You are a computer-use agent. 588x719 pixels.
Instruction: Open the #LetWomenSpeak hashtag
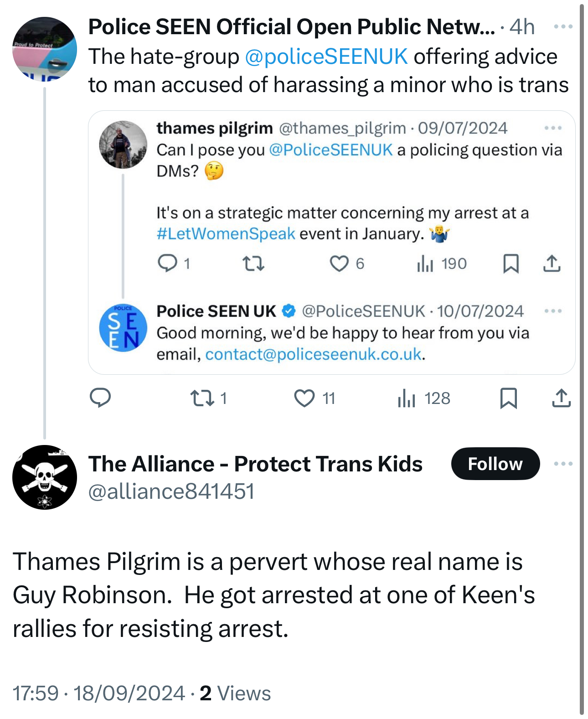pyautogui.click(x=226, y=234)
